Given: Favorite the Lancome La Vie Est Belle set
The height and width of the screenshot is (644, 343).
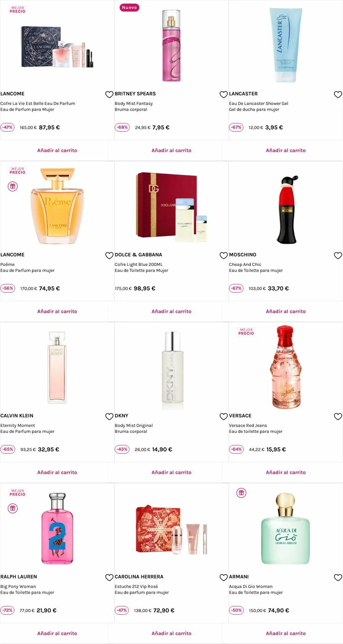Looking at the screenshot, I should click(109, 95).
